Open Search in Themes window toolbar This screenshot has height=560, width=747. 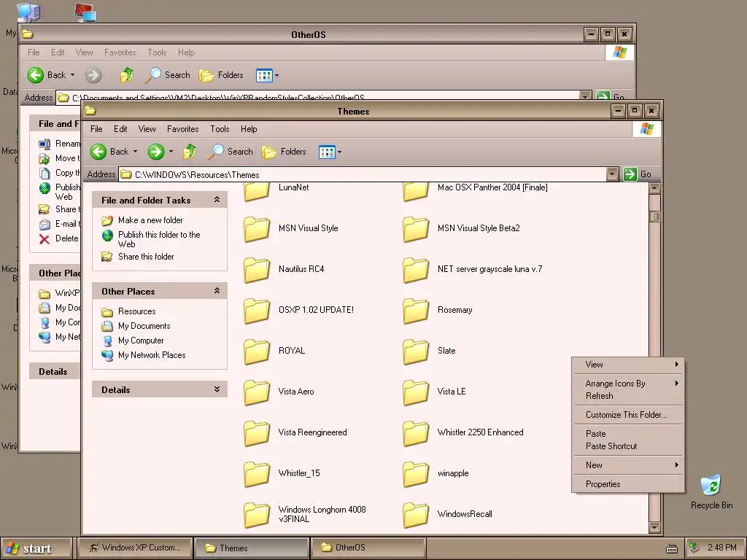click(x=231, y=152)
